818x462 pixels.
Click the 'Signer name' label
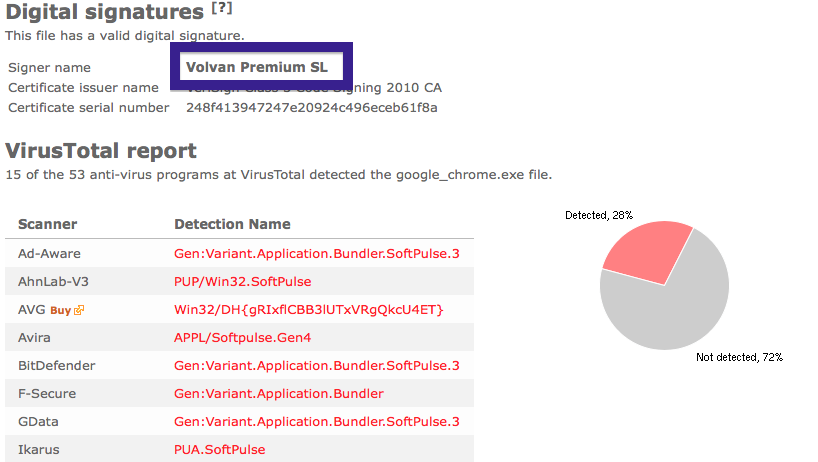(50, 68)
